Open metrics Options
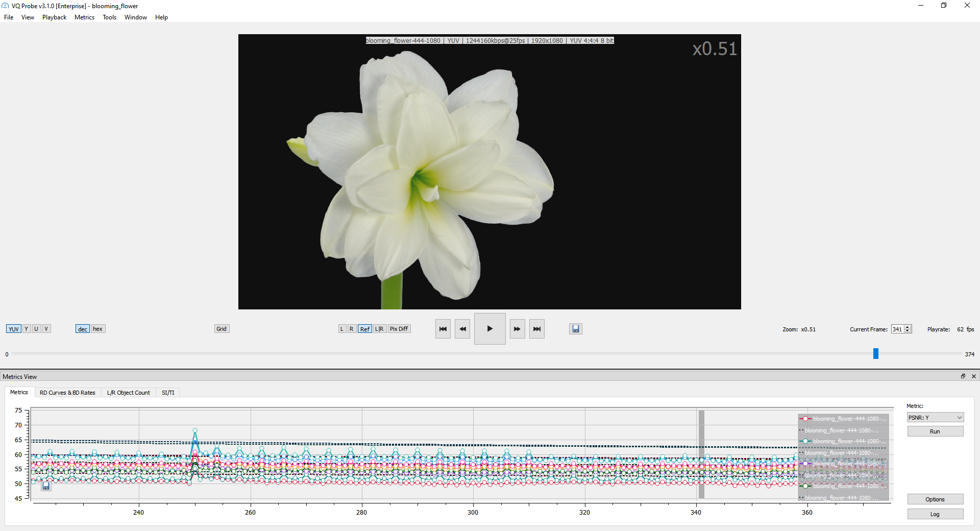 click(935, 499)
